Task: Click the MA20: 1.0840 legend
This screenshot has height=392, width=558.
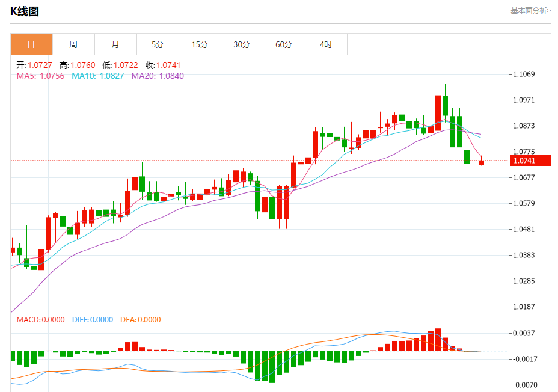Action: 158,76
